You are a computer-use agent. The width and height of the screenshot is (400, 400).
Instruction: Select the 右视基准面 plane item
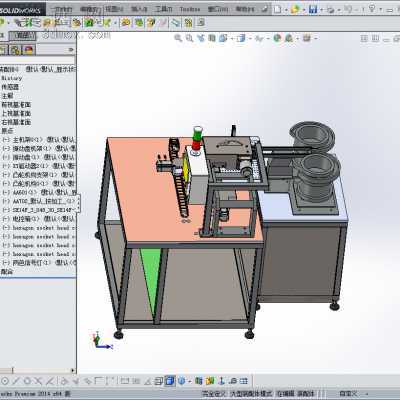[x=16, y=122]
